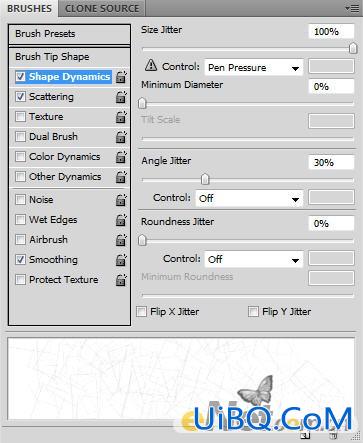Click the lock icon beside Shape Dynamics
This screenshot has width=363, height=443.
pyautogui.click(x=121, y=77)
